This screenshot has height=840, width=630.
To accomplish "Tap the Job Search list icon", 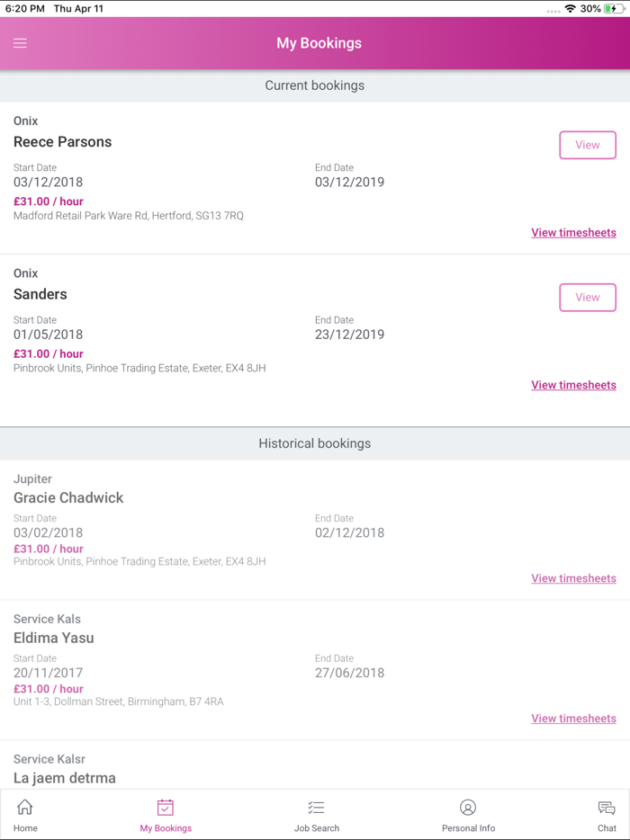I will coord(316,808).
